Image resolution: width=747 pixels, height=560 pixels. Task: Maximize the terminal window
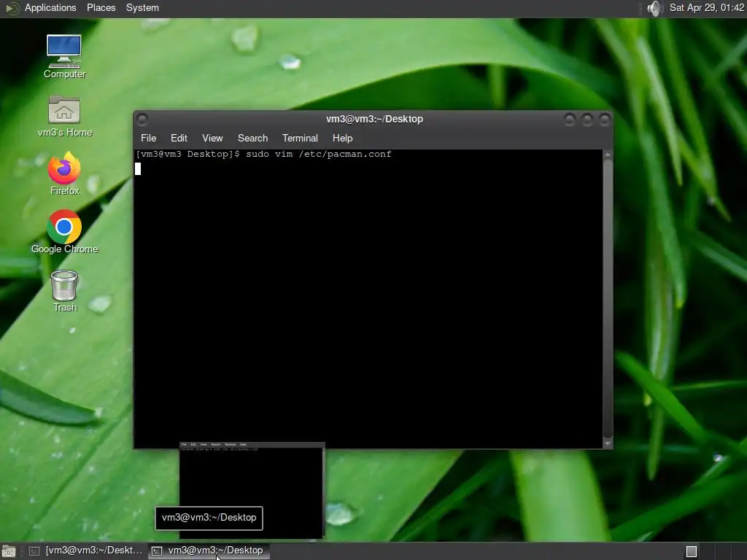tap(587, 119)
